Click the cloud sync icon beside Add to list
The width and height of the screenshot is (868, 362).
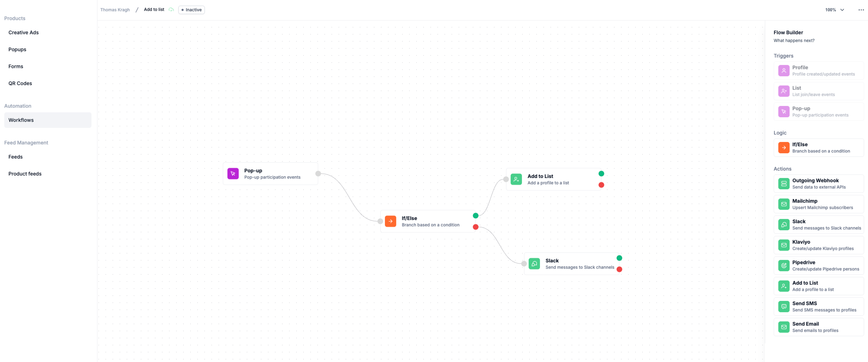[171, 10]
